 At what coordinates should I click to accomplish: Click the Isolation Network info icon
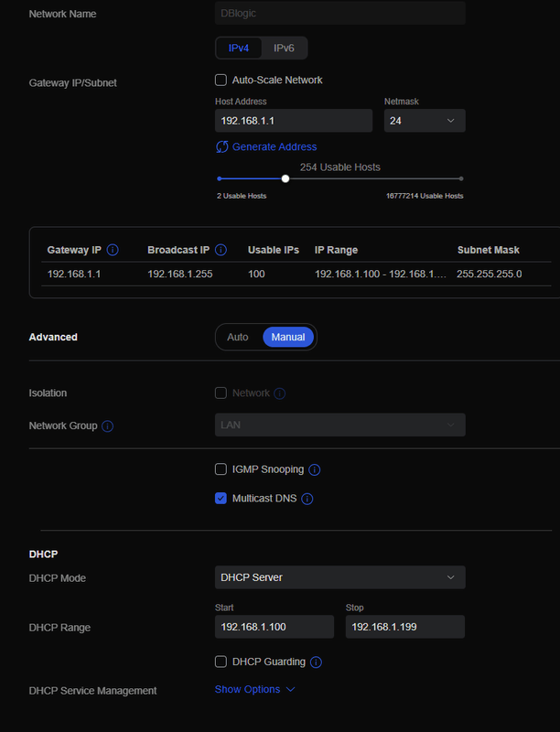(280, 393)
